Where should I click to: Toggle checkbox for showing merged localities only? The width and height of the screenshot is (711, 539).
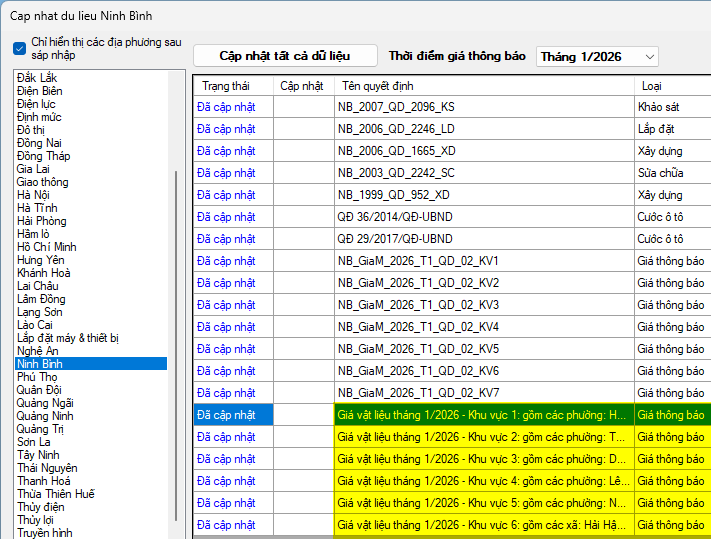(x=20, y=48)
